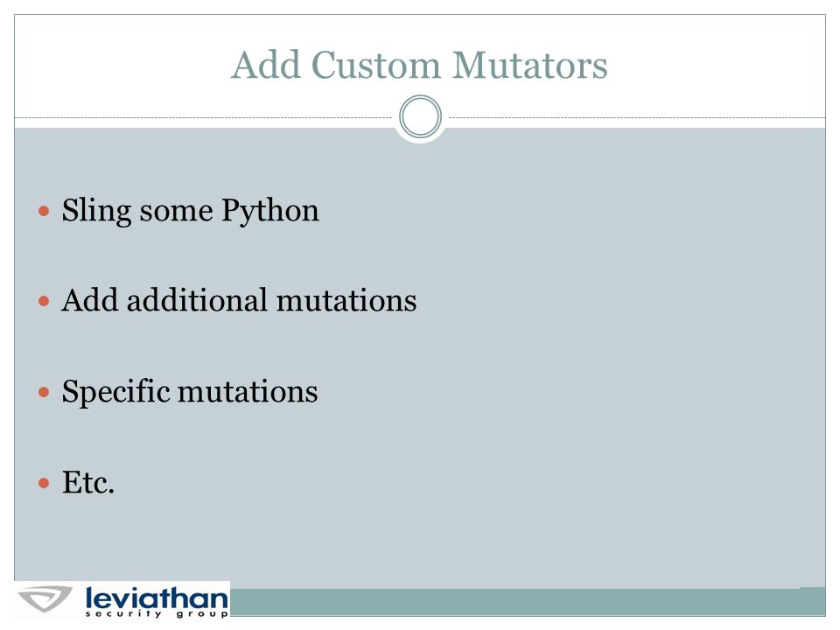Click the orange bullet beside Specific mutations

tap(44, 392)
